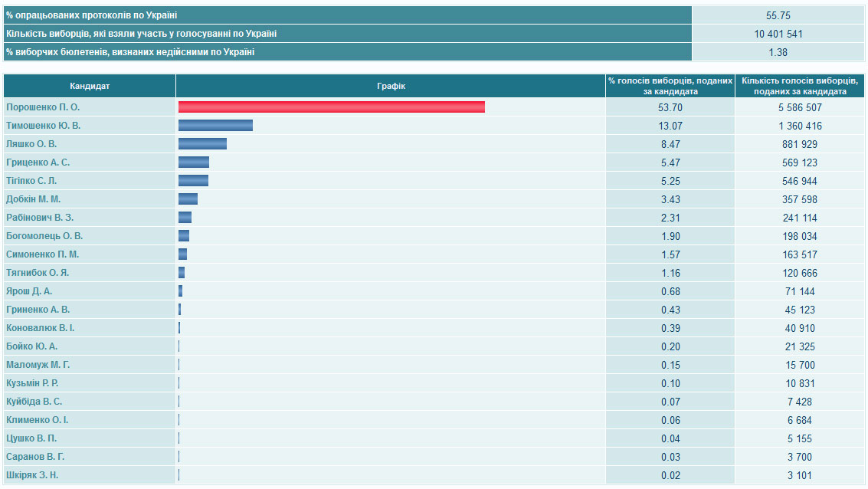Open Рабінович В. З. candidate details
Image resolution: width=868 pixels, height=489 pixels.
pyautogui.click(x=40, y=218)
